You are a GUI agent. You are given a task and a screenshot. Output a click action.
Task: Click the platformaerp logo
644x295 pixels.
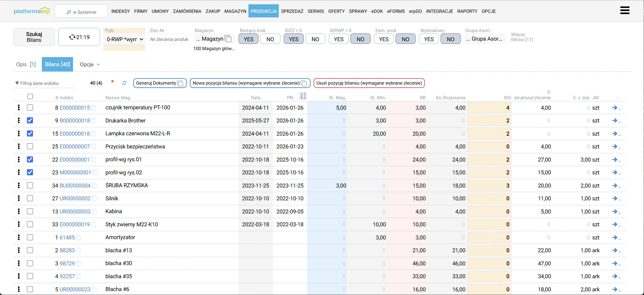tap(32, 11)
